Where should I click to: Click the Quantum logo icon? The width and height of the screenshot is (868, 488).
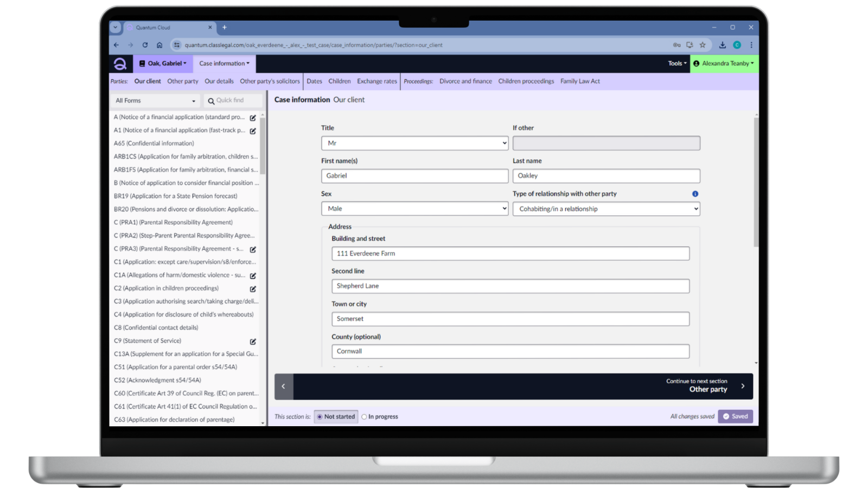point(120,63)
